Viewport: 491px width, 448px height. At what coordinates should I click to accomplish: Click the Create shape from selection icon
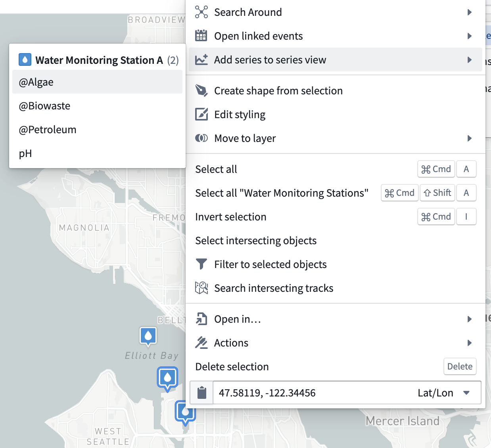pyautogui.click(x=202, y=91)
